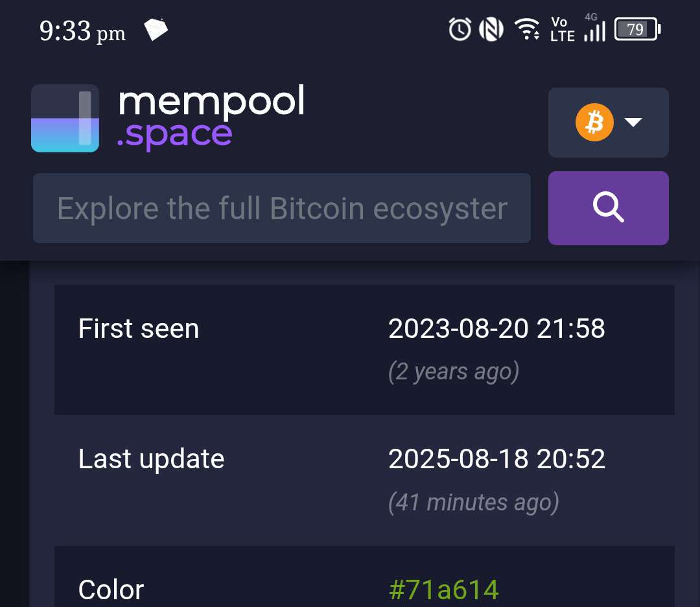Image resolution: width=700 pixels, height=607 pixels.
Task: Select the Last update timestamp 2025-08-18 20:52
Action: [x=496, y=458]
